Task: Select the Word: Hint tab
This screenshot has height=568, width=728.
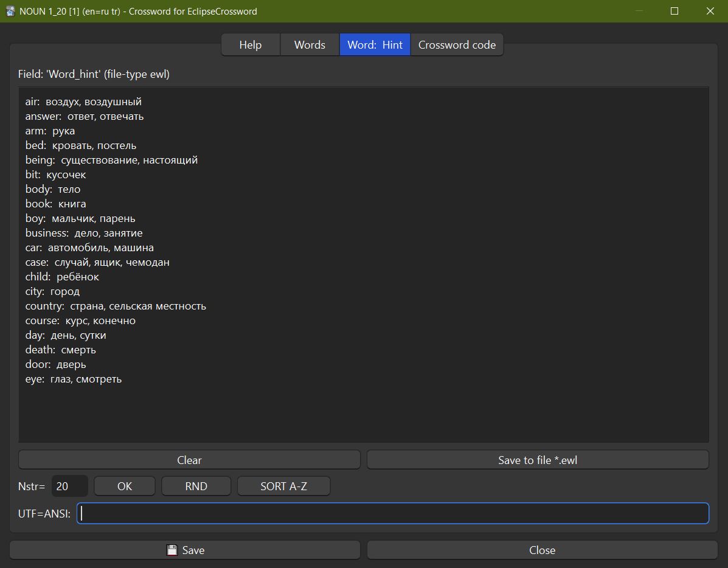Action: 375,45
